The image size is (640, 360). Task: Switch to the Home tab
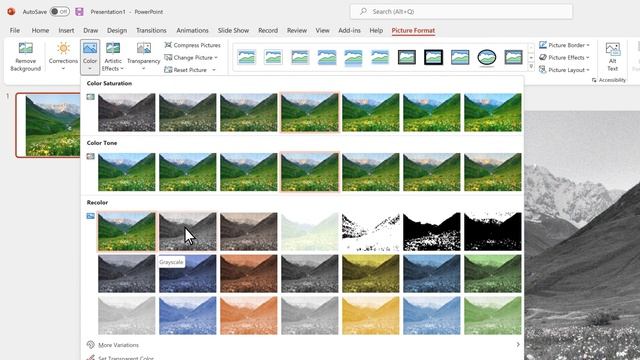(x=40, y=30)
